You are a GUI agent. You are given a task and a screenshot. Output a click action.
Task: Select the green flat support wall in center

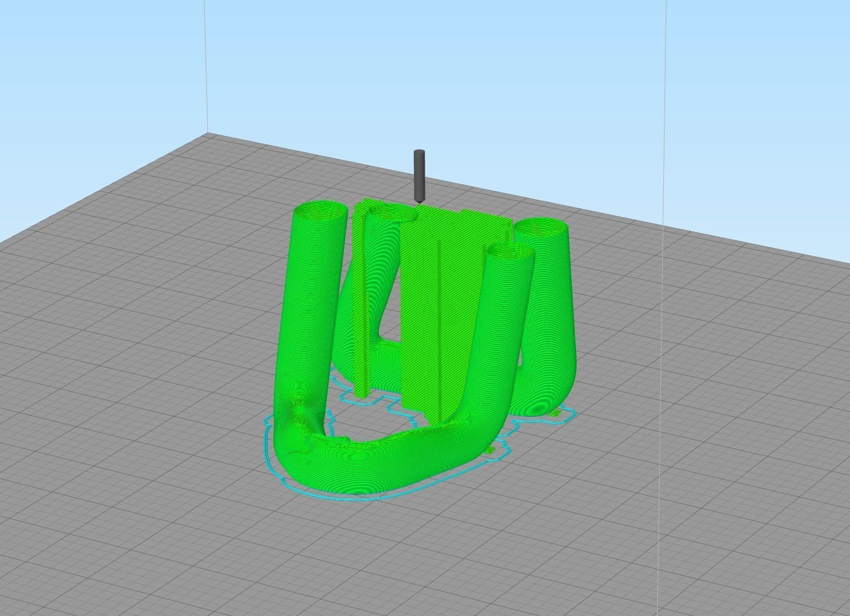[x=448, y=315]
